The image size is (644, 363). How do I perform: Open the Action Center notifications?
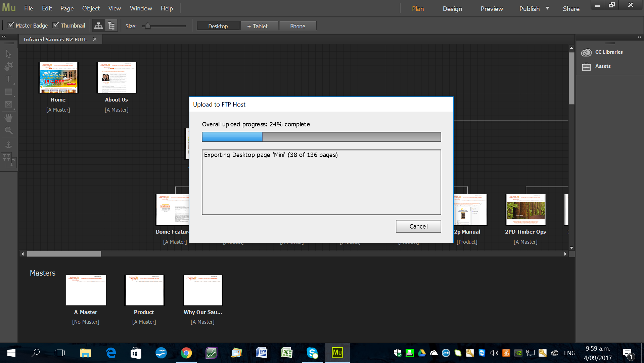(x=628, y=354)
